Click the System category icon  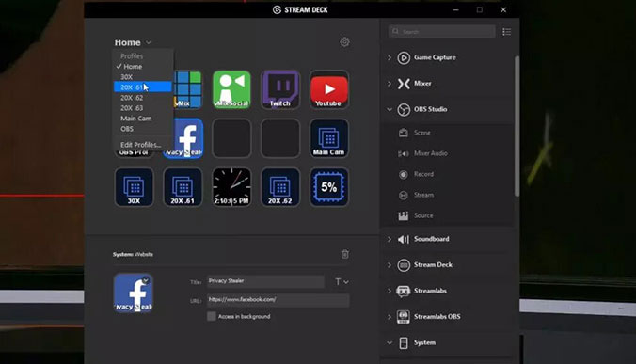click(404, 343)
